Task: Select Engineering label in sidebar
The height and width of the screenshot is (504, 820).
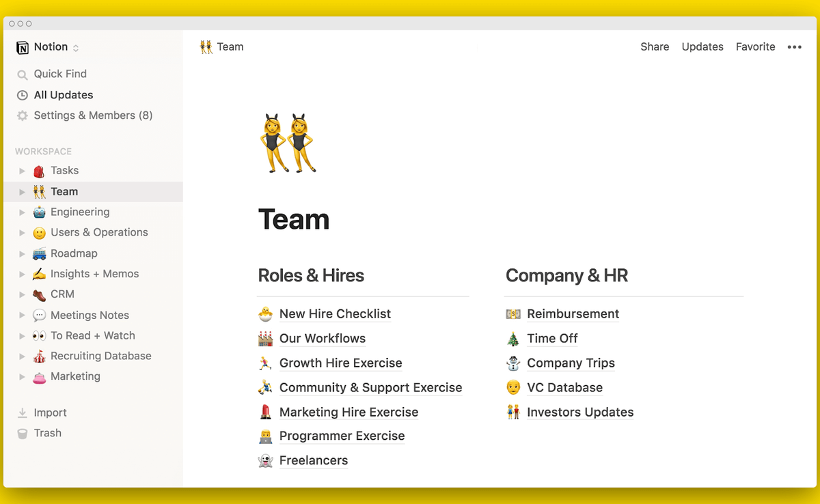Action: [x=80, y=212]
